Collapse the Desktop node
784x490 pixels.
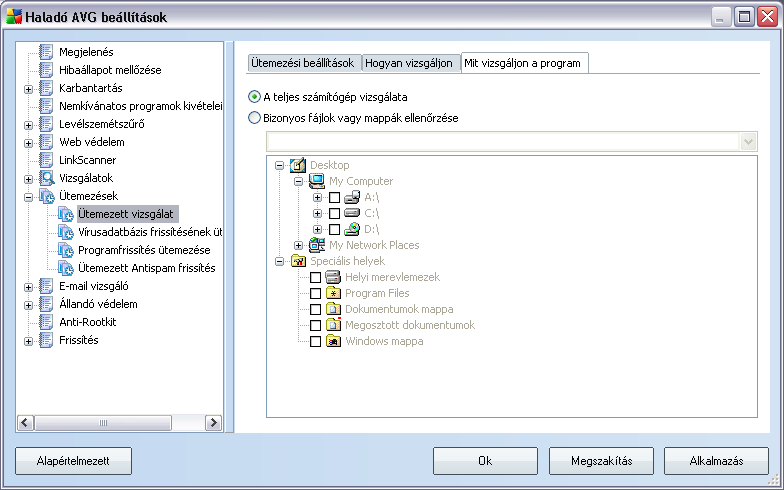(280, 165)
